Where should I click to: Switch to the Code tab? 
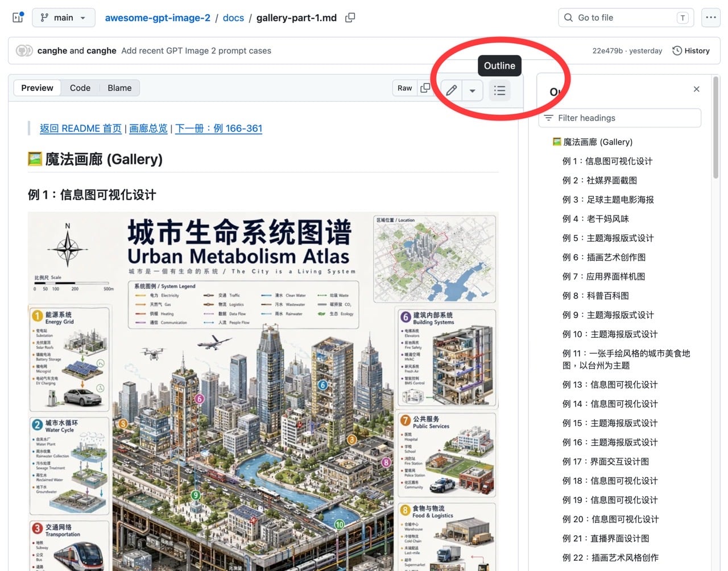(80, 88)
